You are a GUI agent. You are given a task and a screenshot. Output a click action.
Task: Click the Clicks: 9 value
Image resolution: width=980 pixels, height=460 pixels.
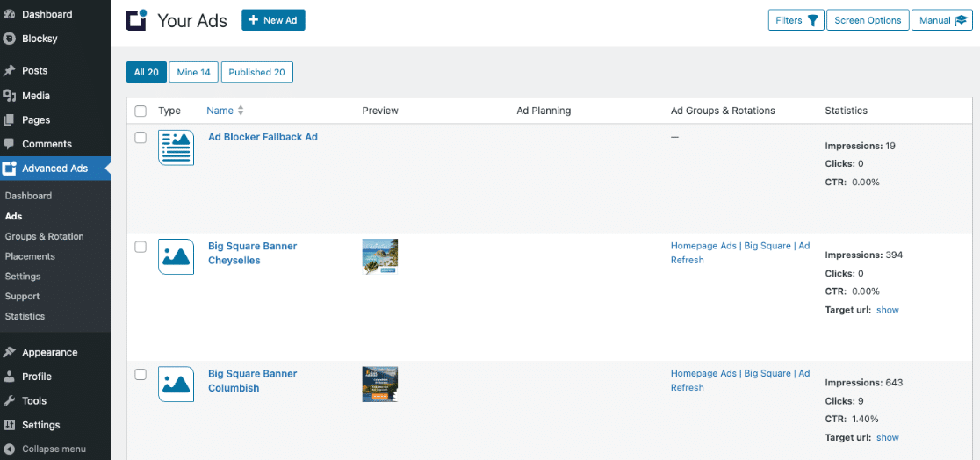tap(861, 400)
